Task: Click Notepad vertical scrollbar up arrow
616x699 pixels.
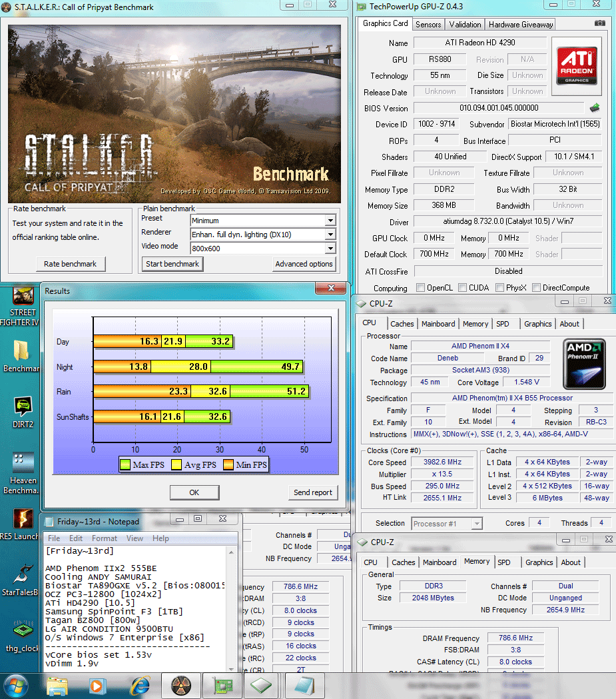Action: tap(231, 552)
